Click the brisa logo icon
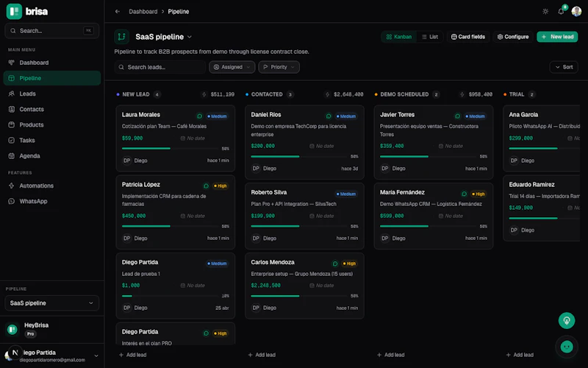 click(14, 11)
